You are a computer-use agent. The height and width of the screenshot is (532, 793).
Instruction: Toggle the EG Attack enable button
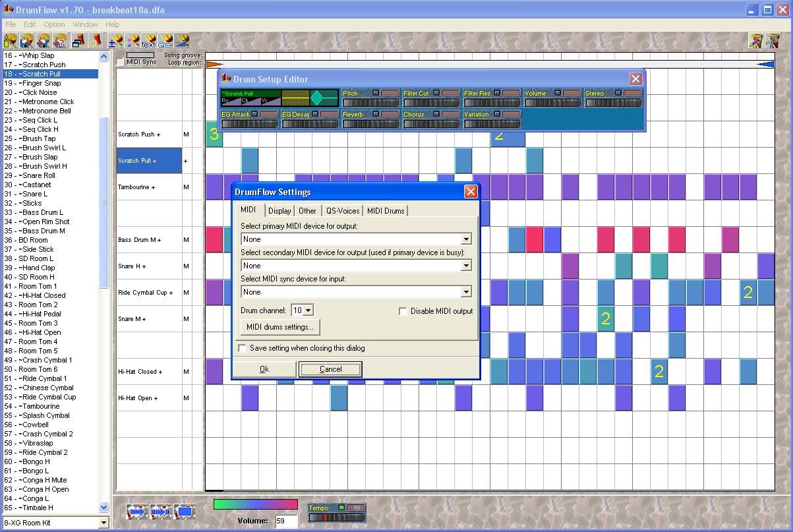click(255, 114)
